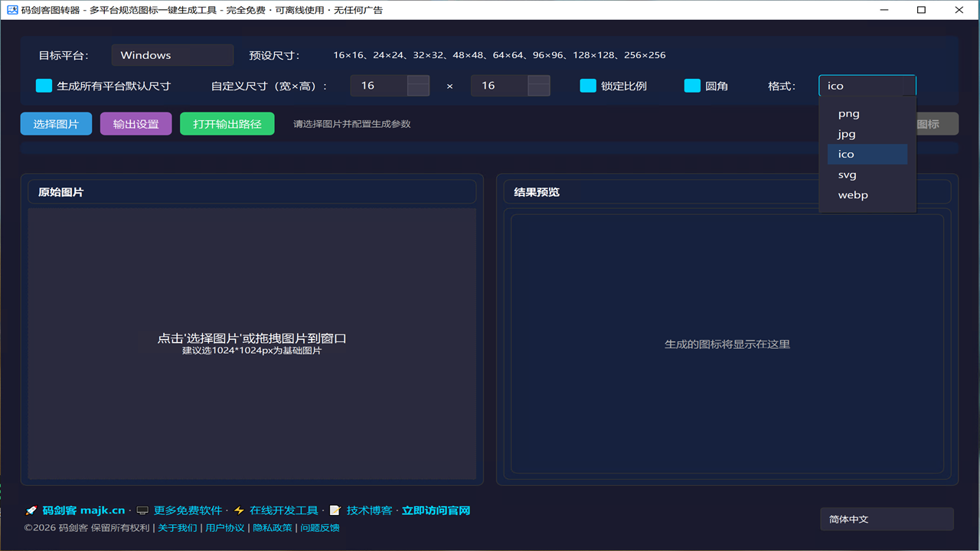Image resolution: width=980 pixels, height=551 pixels.
Task: Open the 码剑客 majk.cn link
Action: click(x=83, y=510)
